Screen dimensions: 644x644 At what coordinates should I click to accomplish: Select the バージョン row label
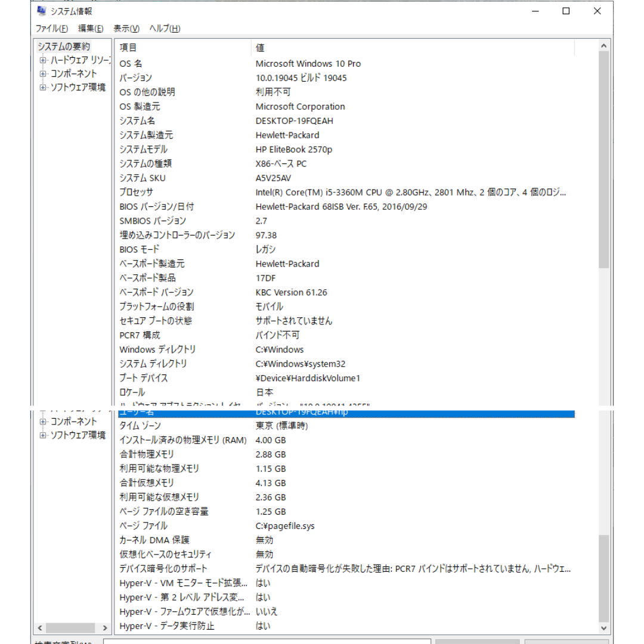(135, 78)
